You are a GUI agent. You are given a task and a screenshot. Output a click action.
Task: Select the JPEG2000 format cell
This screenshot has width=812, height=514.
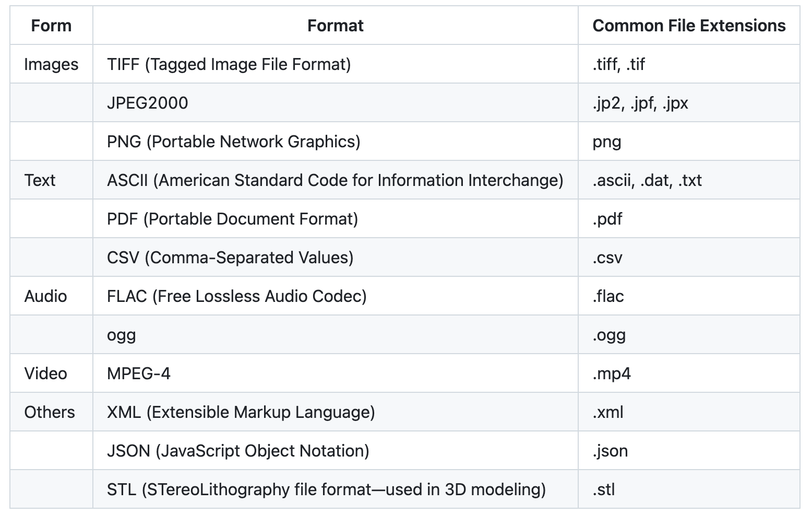click(x=147, y=103)
